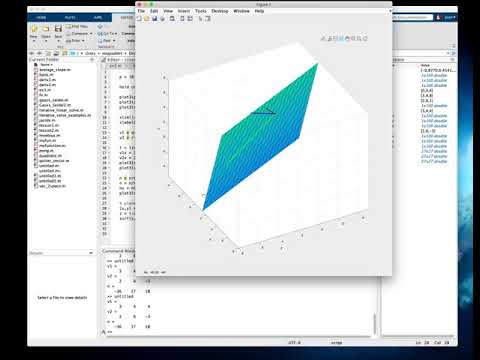This screenshot has height=360, width=480.
Task: Click Save disk icon in MATLAB ribbon
Action: (58, 29)
